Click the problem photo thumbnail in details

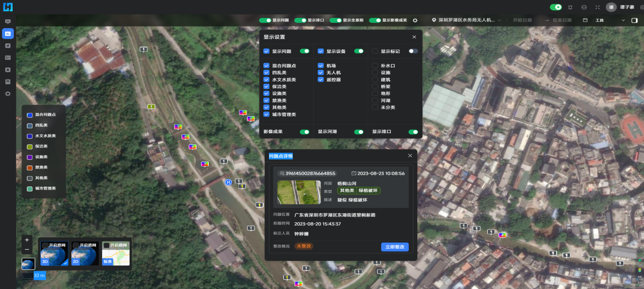299,192
